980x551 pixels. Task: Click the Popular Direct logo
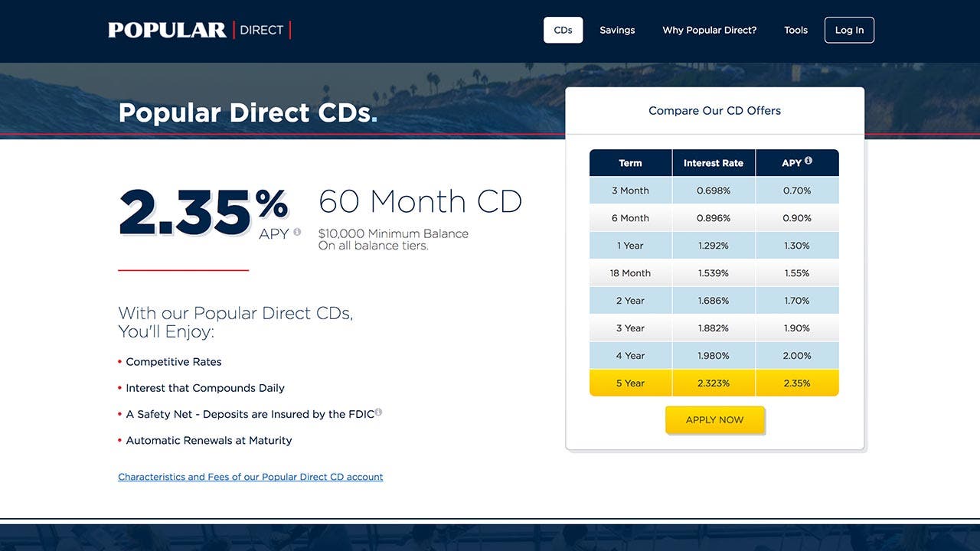tap(199, 30)
